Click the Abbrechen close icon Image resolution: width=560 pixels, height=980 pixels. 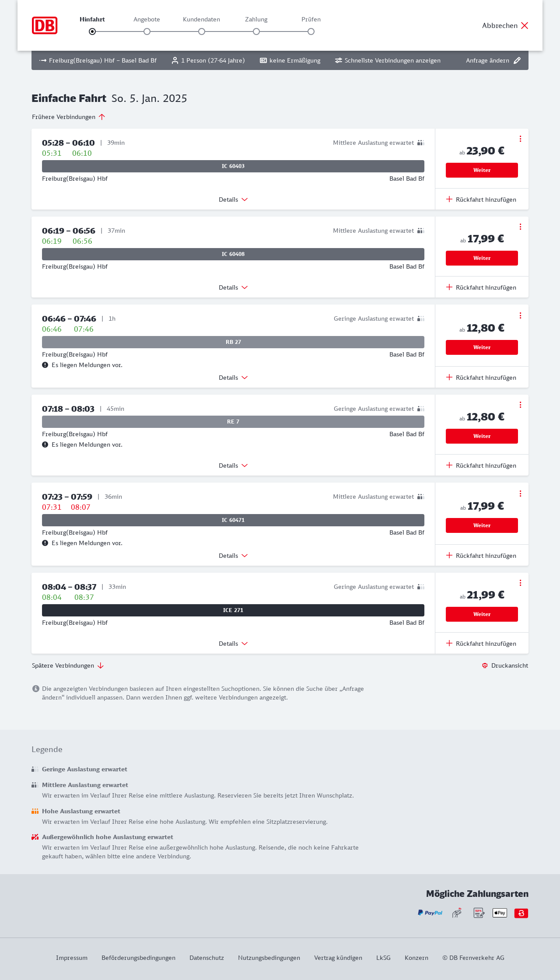pos(525,25)
